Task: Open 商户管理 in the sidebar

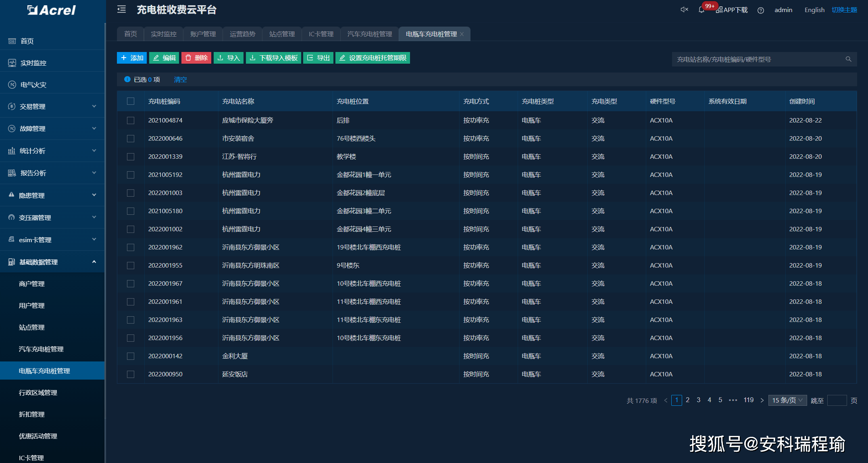Action: pyautogui.click(x=32, y=284)
